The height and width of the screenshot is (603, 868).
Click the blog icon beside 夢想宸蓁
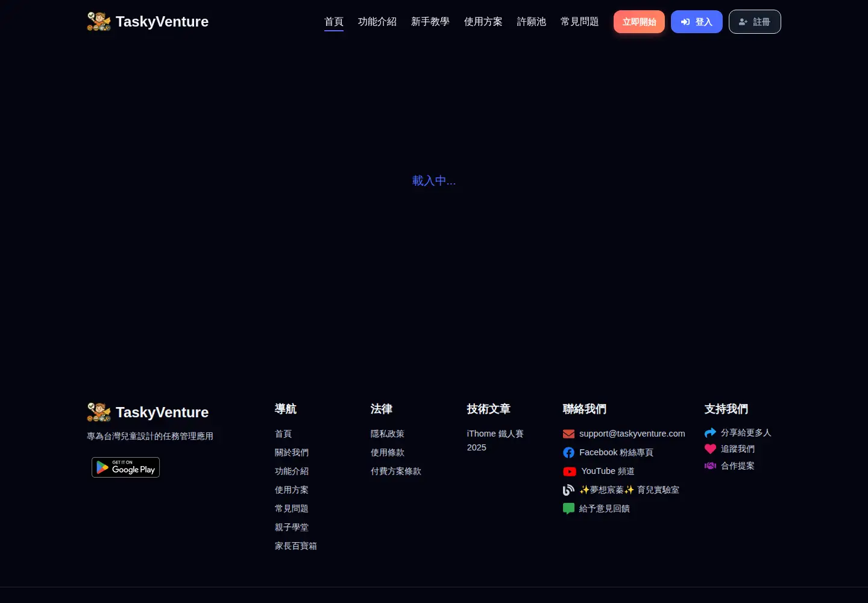point(568,490)
